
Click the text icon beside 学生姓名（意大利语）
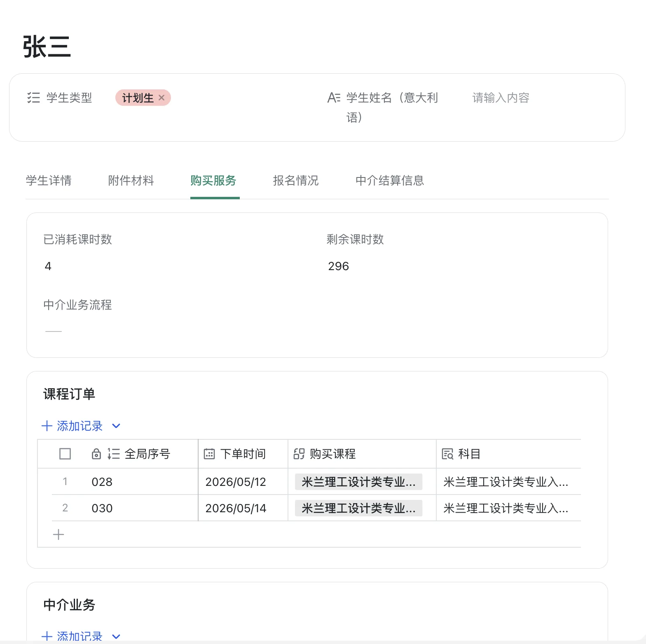click(334, 98)
